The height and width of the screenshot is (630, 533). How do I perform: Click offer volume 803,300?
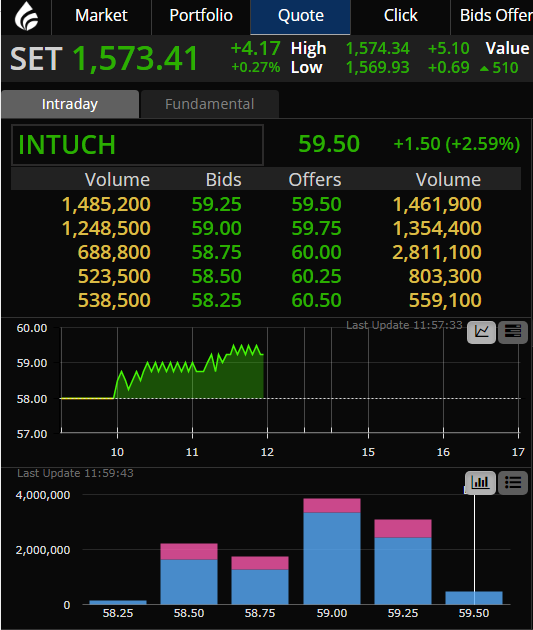[445, 276]
